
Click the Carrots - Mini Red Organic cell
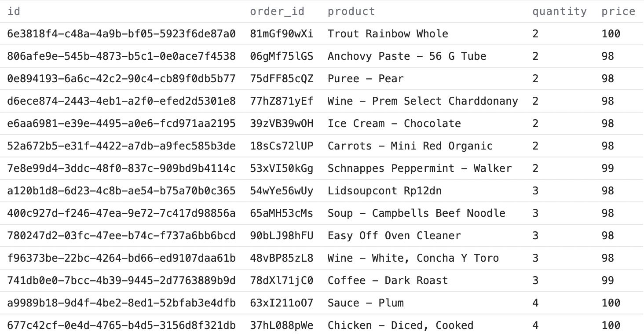click(410, 146)
